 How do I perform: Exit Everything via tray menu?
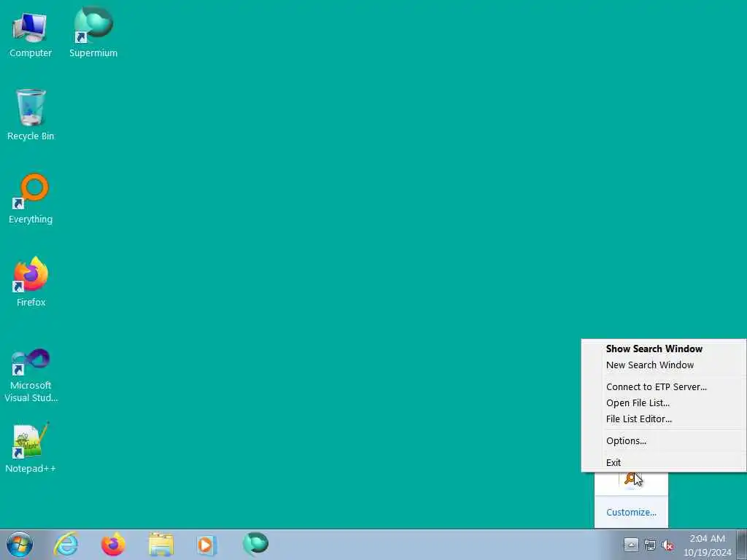[663, 462]
